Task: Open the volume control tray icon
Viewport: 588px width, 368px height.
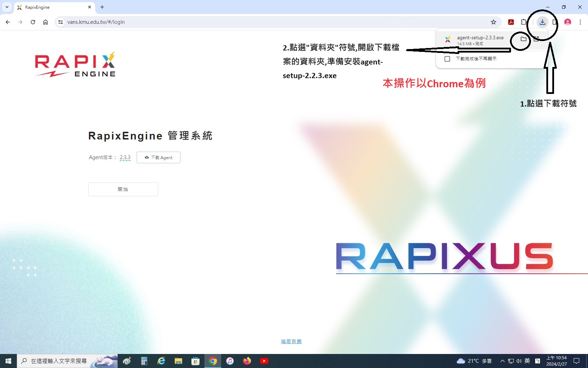Action: (519, 361)
